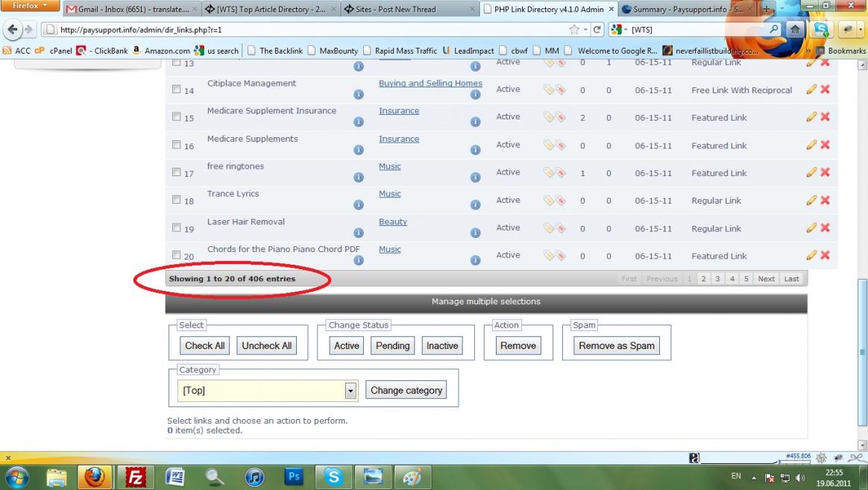Screen dimensions: 868x490
Task: Edit the Laser Hair Removal link
Action: (x=811, y=227)
